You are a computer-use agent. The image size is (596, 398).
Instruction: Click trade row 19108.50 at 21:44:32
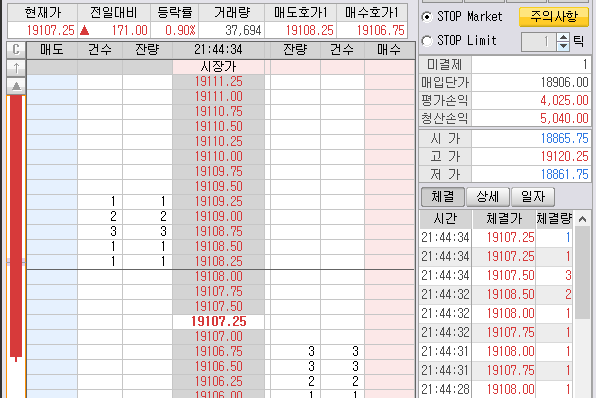coord(496,295)
